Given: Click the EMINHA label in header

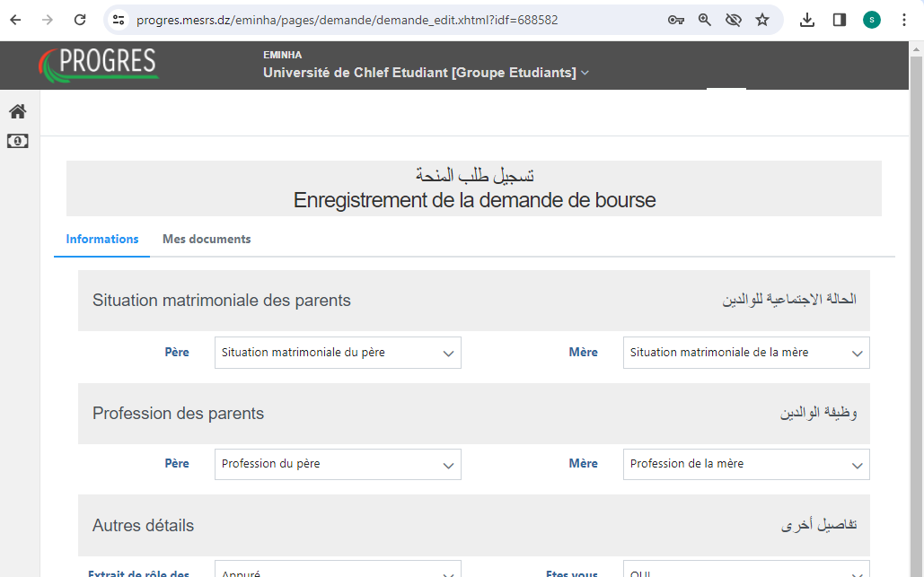Looking at the screenshot, I should pos(282,55).
